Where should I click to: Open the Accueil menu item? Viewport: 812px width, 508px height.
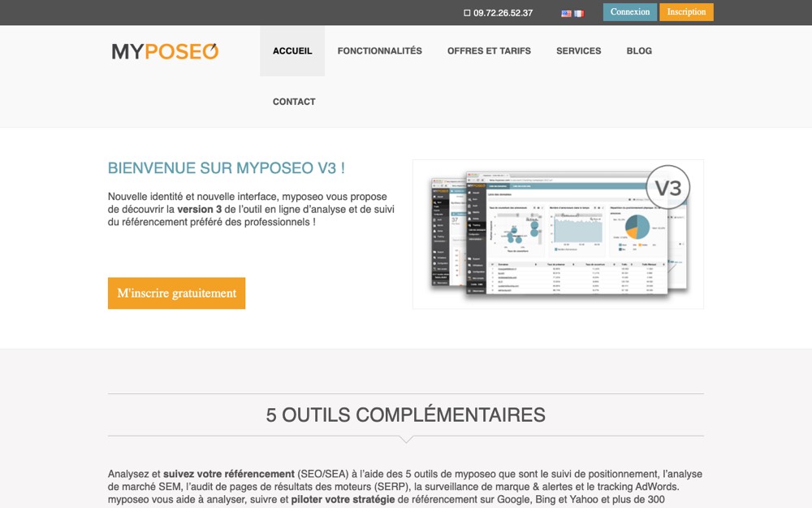point(292,50)
